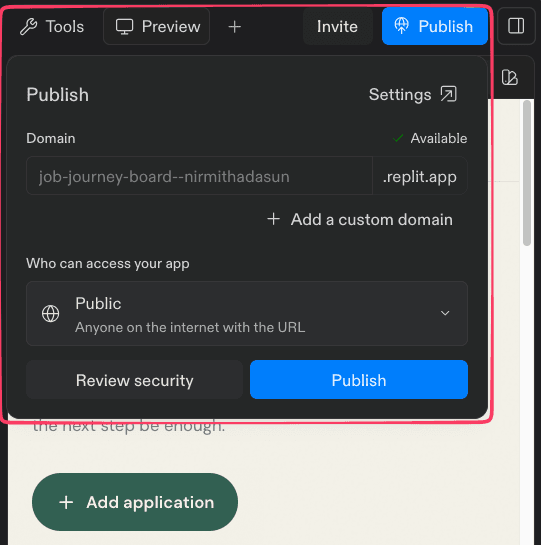Click the wrench icon next to Tools
This screenshot has width=541, height=545.
(29, 27)
